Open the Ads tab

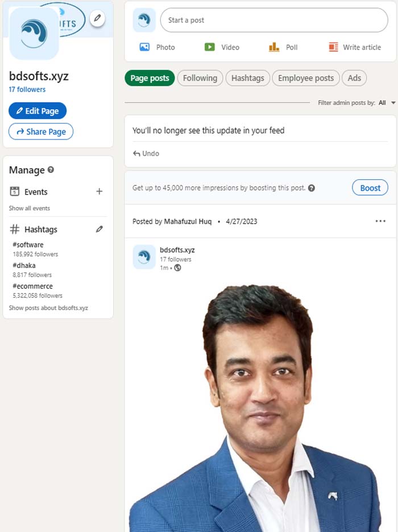point(354,78)
